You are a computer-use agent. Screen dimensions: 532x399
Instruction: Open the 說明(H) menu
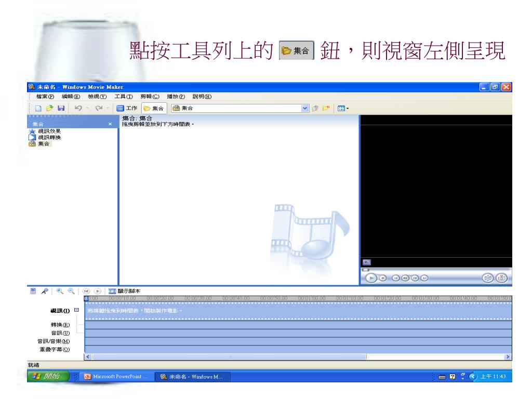click(x=202, y=97)
